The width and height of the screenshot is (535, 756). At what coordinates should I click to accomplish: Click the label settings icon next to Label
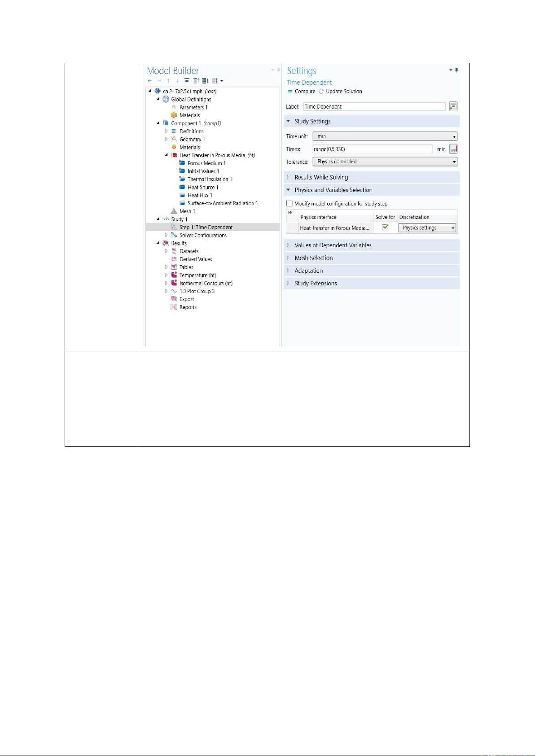pyautogui.click(x=453, y=106)
